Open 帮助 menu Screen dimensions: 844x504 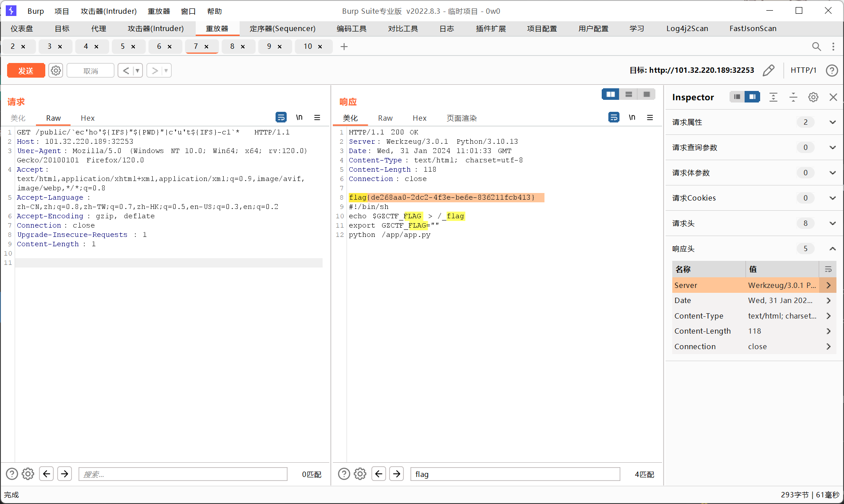coord(214,11)
